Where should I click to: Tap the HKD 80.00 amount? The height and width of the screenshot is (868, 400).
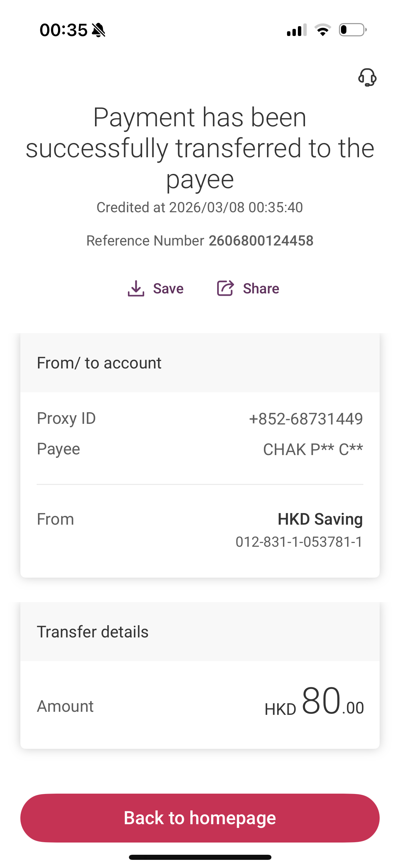tap(314, 702)
